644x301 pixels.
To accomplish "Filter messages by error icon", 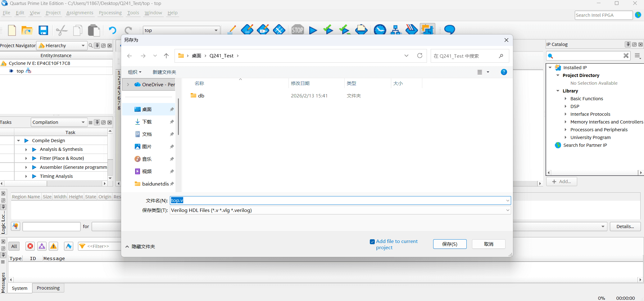I will [x=30, y=246].
